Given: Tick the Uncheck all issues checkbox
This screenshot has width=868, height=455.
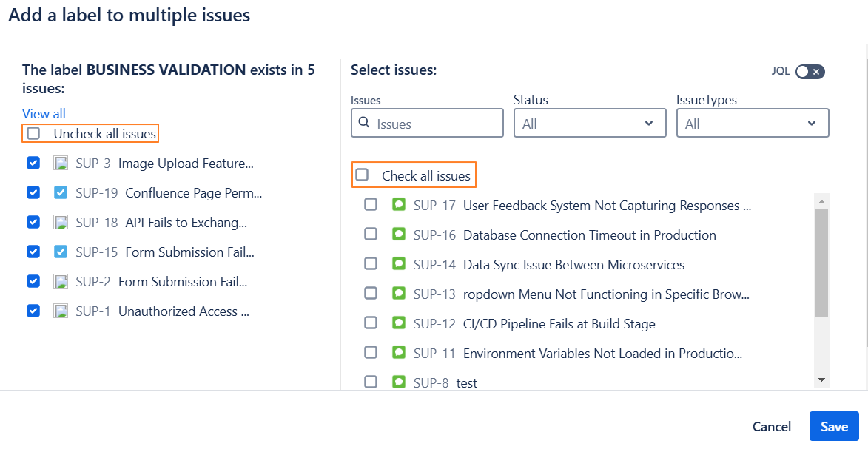Looking at the screenshot, I should [x=33, y=134].
